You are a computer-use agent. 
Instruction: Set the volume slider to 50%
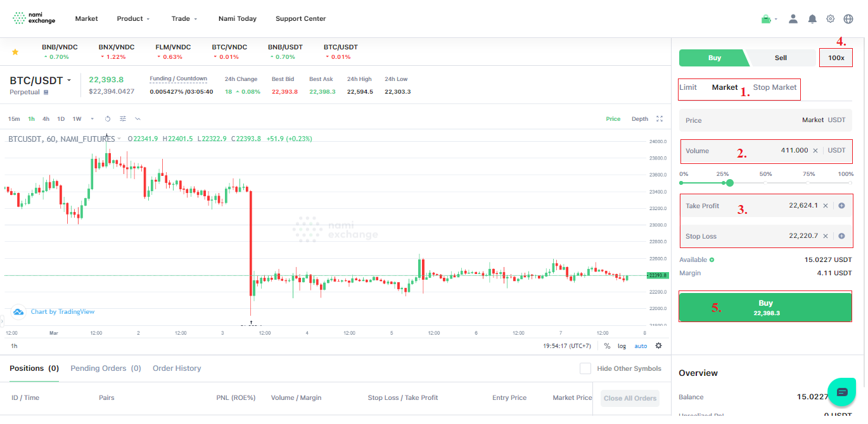click(x=765, y=183)
